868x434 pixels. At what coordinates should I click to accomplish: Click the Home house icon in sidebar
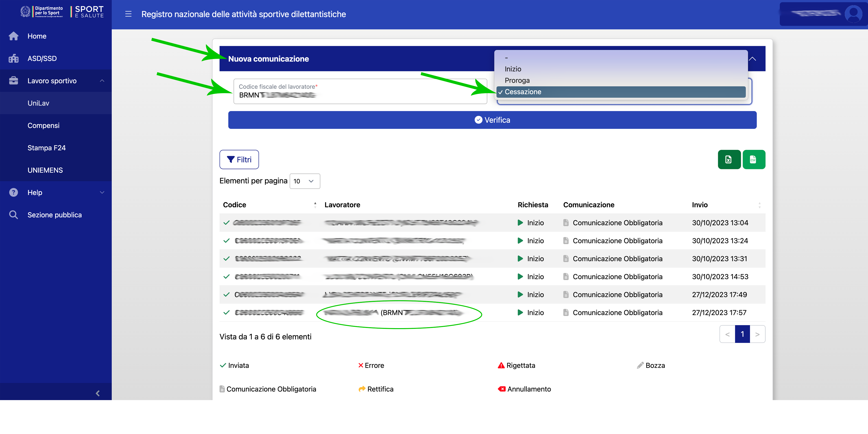[13, 36]
